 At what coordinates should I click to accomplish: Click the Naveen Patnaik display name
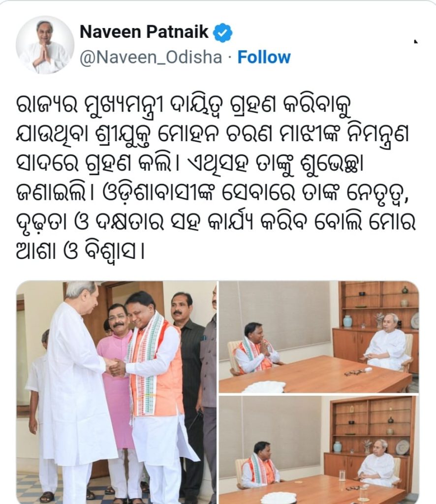tap(144, 32)
